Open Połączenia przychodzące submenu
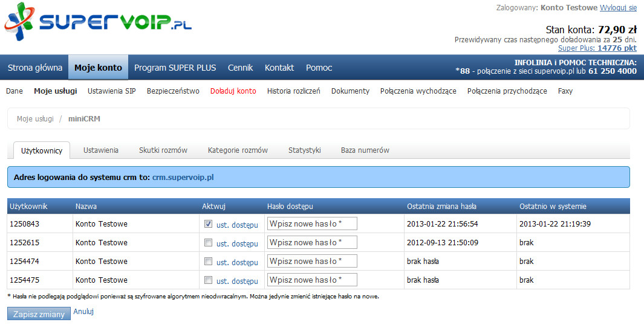 (x=507, y=91)
